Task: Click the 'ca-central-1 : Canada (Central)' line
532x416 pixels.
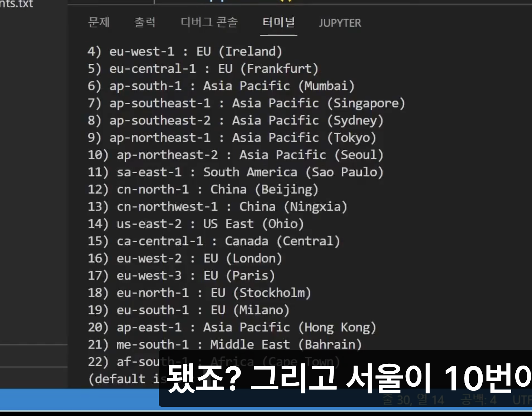Action: 214,241
